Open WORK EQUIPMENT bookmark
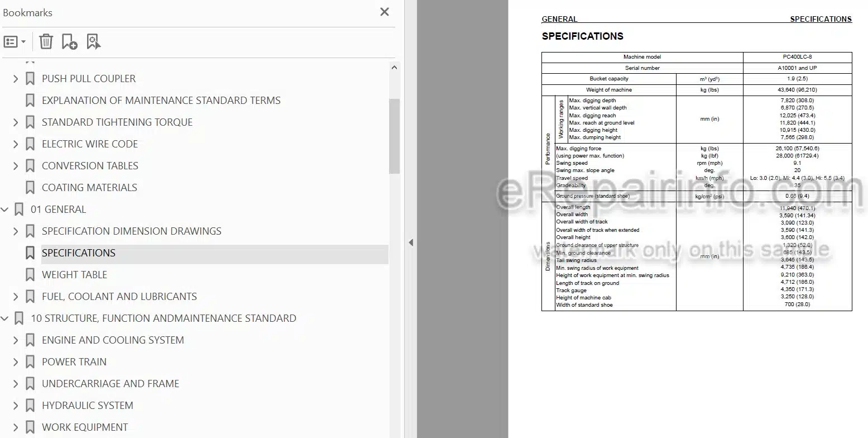This screenshot has height=438, width=868. point(85,427)
